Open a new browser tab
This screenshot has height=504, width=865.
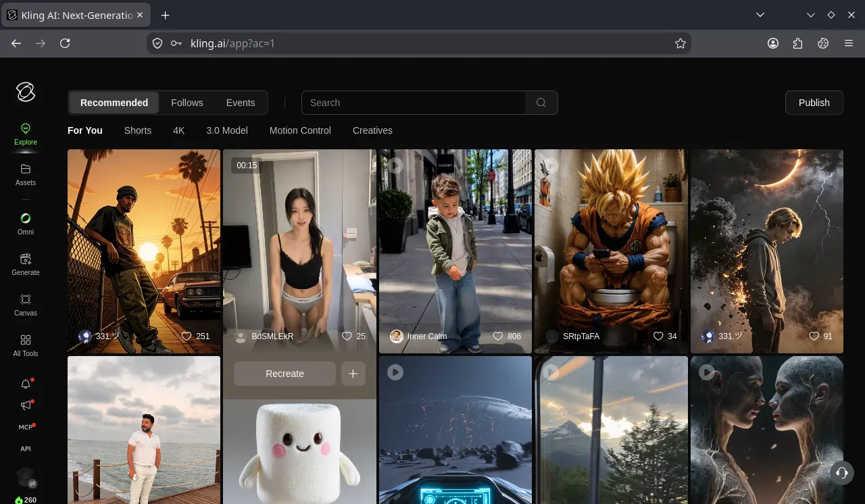166,15
